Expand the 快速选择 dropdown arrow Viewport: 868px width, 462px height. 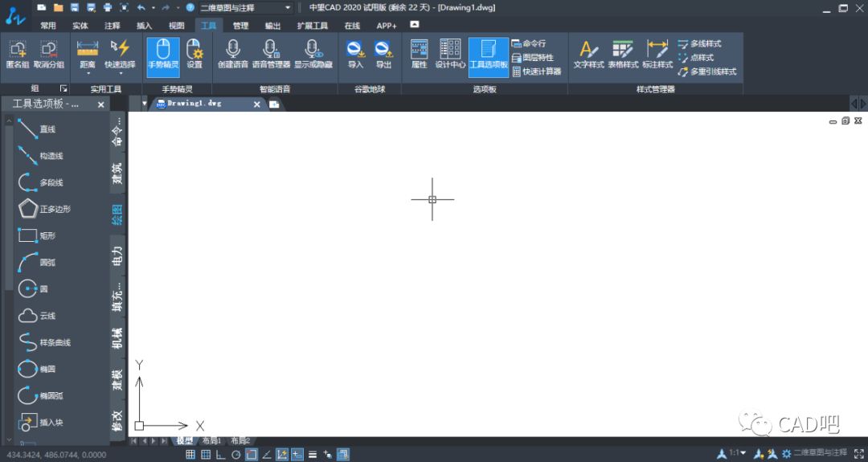click(x=120, y=73)
